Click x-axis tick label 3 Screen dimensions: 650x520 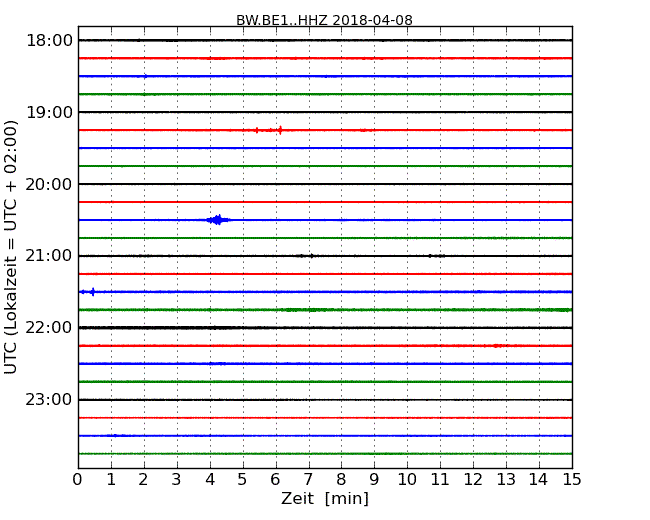[x=177, y=480]
